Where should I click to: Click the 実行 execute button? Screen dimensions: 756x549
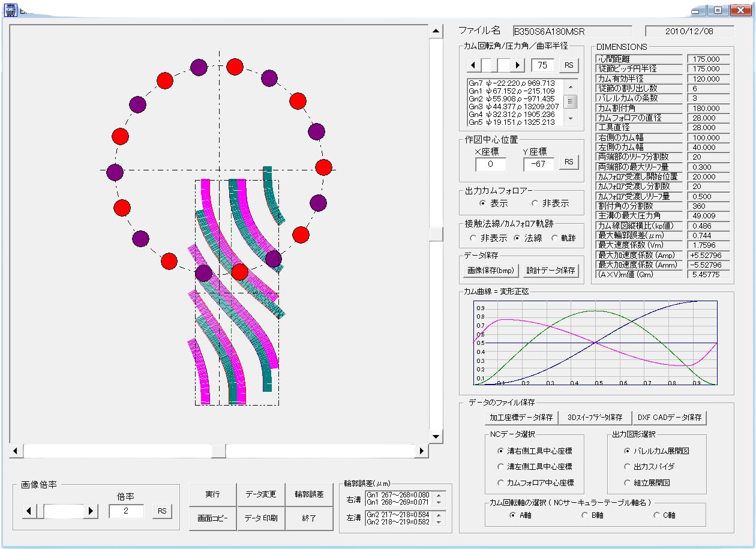212,494
